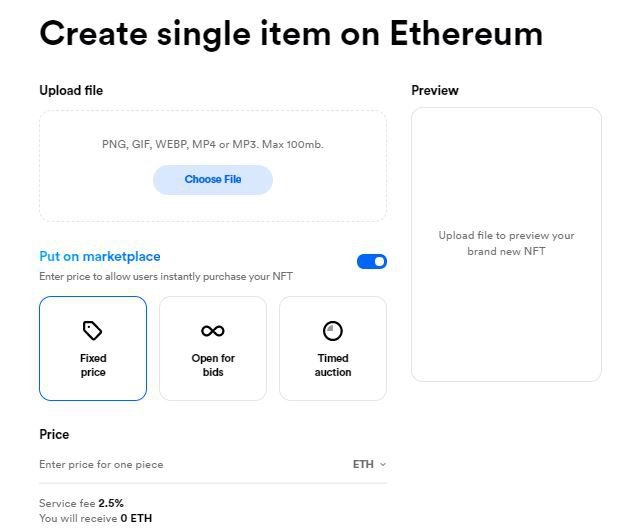The image size is (640, 531).
Task: Open the ETH currency dropdown
Action: point(369,464)
